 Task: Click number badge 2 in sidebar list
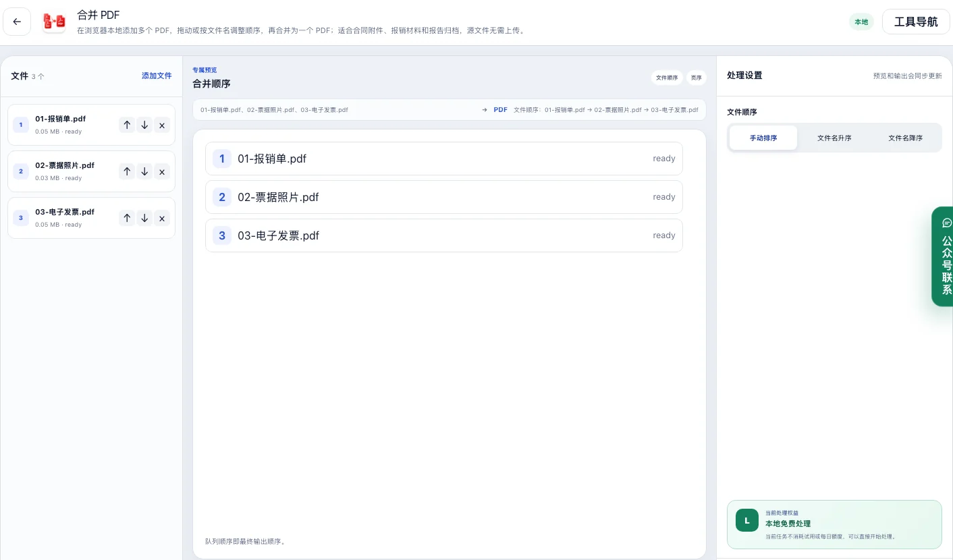(21, 171)
